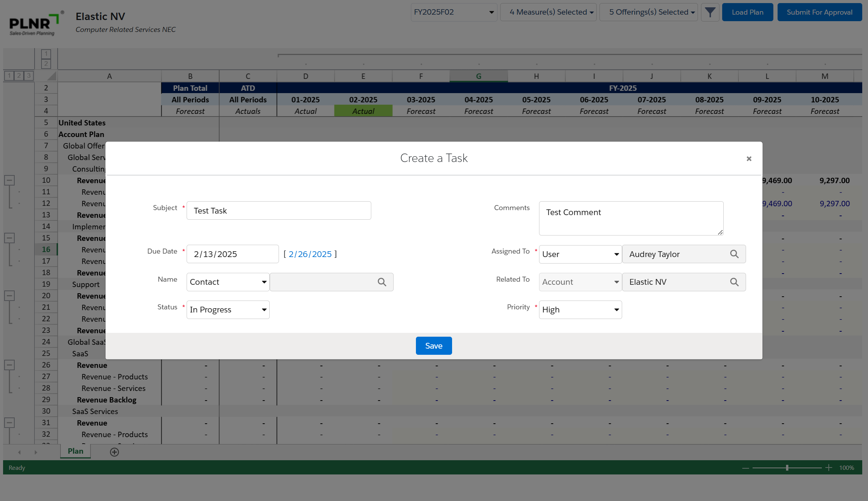868x501 pixels.
Task: Click the search icon in Contact name field
Action: click(382, 282)
